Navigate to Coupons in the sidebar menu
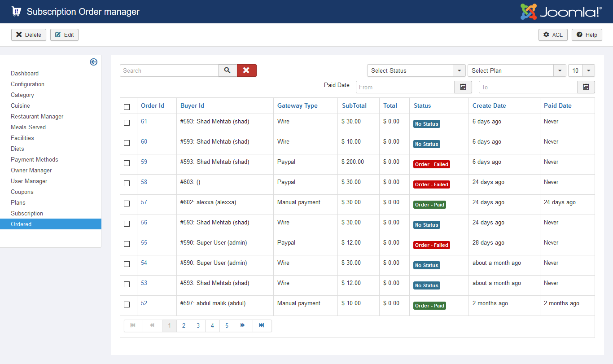Screen dimensions: 613x364 [x=22, y=192]
